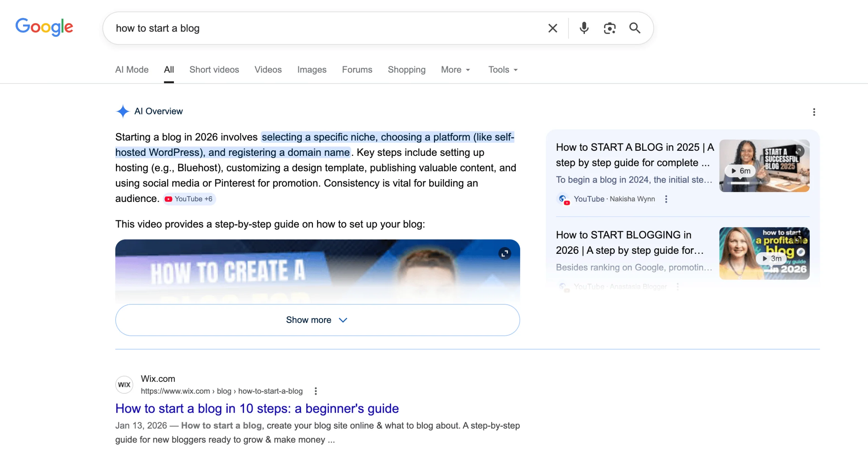Viewport: 868px width, 450px height.
Task: Open the YouTube +6 sources chip
Action: 189,199
